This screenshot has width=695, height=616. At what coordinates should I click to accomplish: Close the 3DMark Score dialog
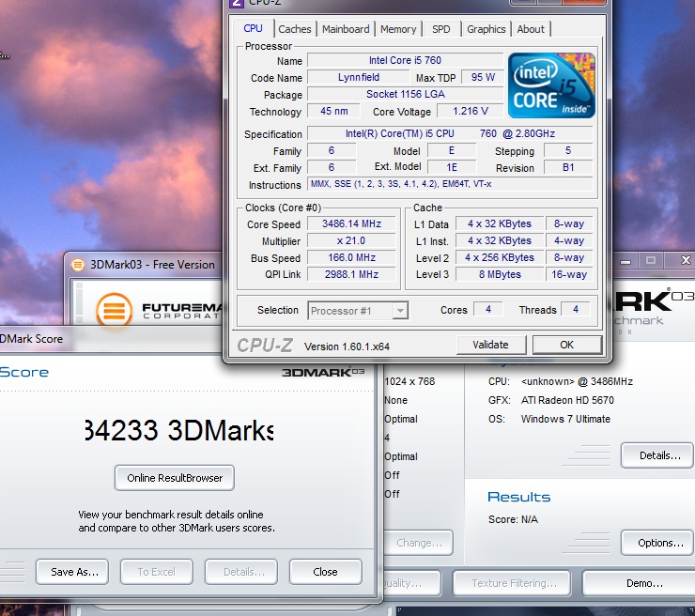coord(325,572)
